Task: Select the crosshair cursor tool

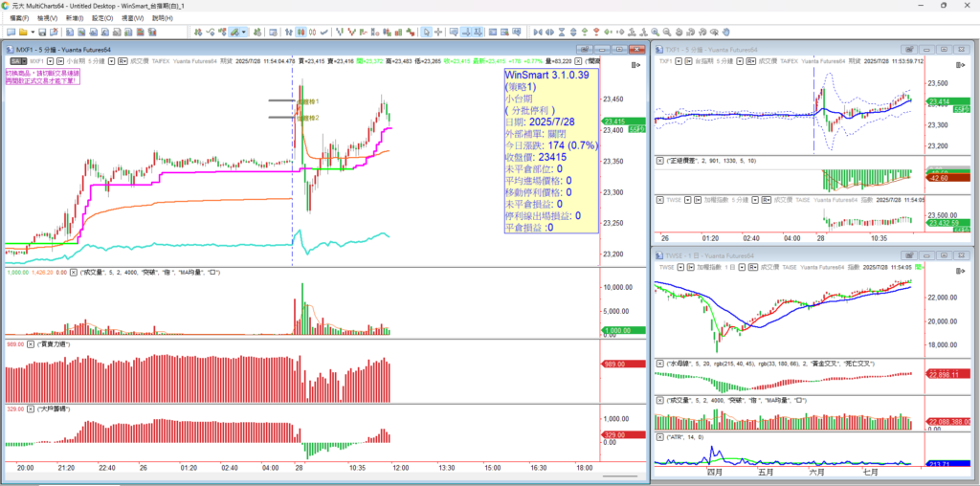Action: point(438,32)
